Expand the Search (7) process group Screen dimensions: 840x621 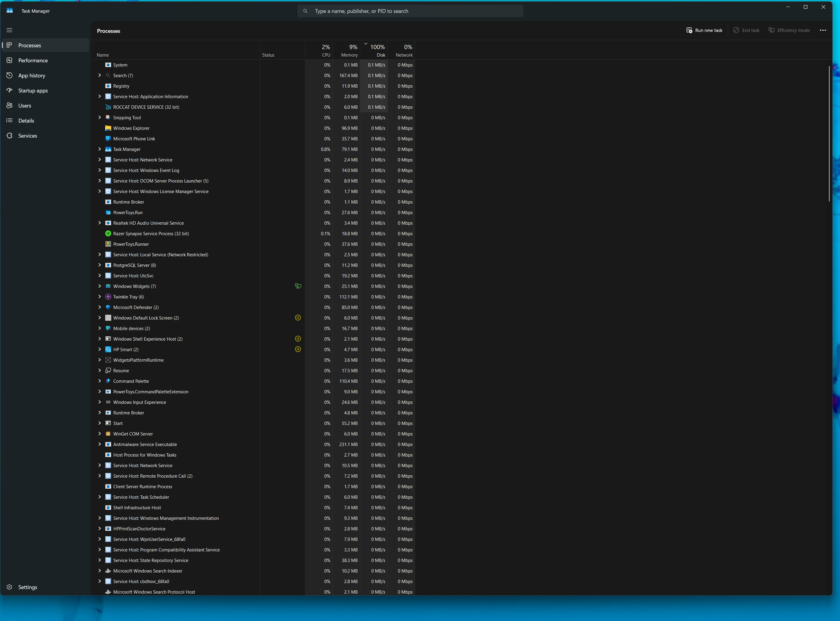[100, 75]
